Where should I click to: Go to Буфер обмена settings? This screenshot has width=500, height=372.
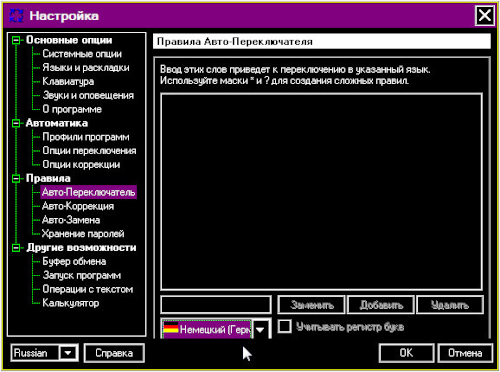point(74,262)
